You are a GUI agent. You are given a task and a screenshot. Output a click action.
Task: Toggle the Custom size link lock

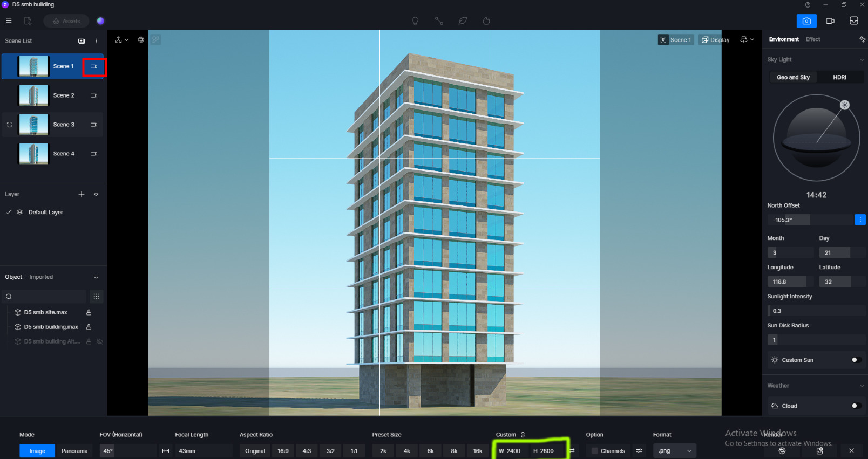(x=523, y=435)
